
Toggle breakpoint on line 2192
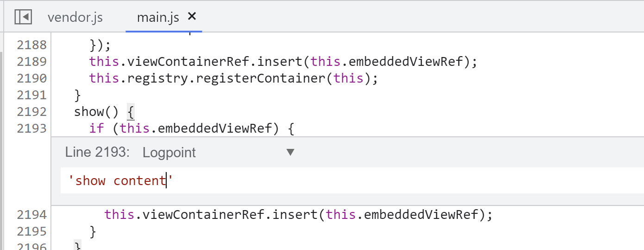pyautogui.click(x=31, y=112)
